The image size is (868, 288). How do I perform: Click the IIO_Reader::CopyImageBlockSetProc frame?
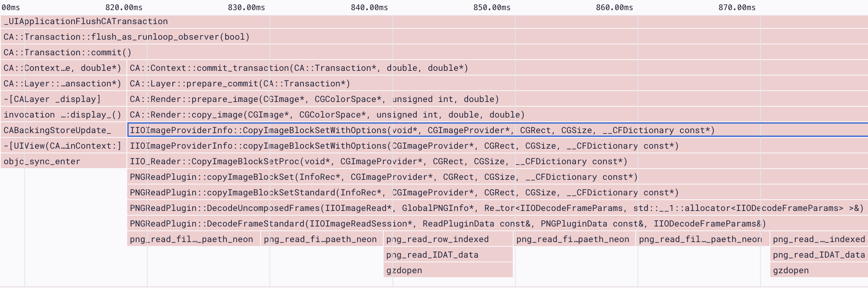pos(379,162)
